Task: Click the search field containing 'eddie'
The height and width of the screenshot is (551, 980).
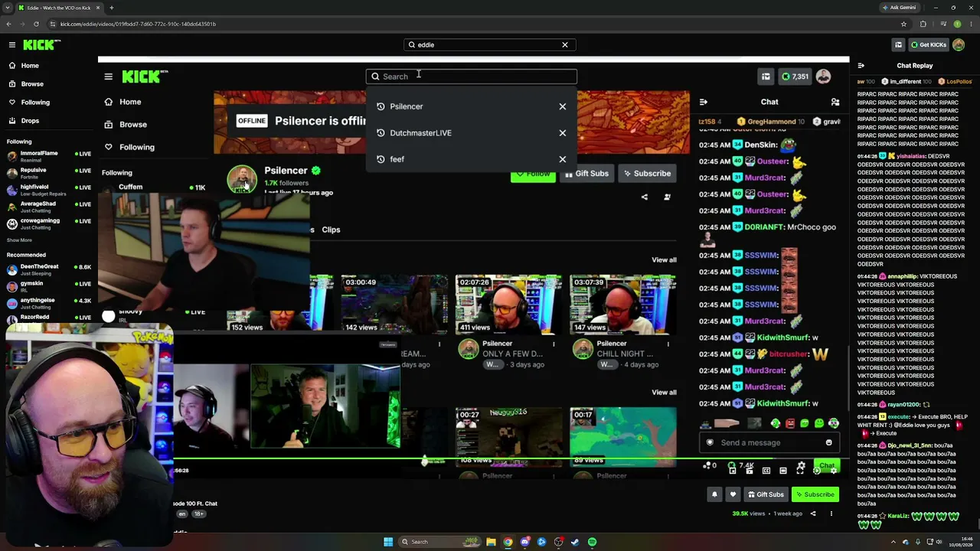Action: coord(489,45)
